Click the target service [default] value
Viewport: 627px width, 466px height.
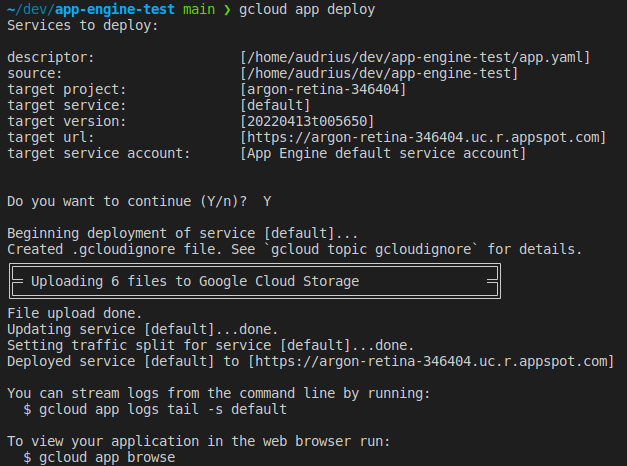(x=275, y=105)
